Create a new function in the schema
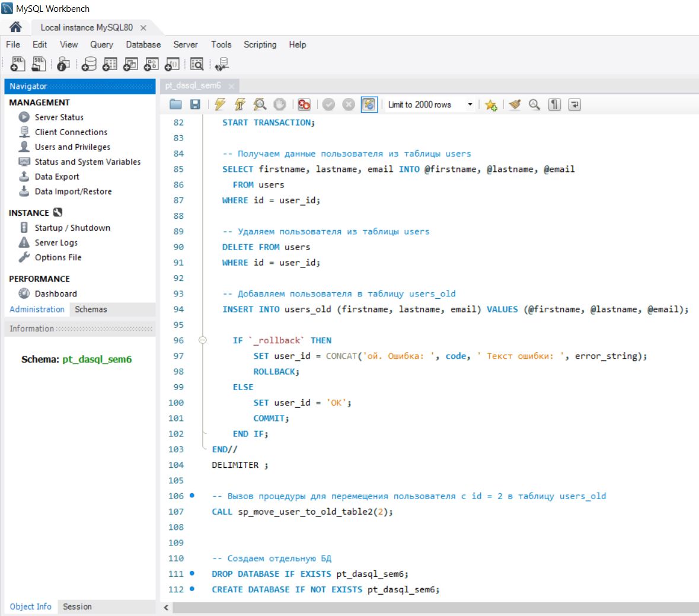699x616 pixels. 172,64
